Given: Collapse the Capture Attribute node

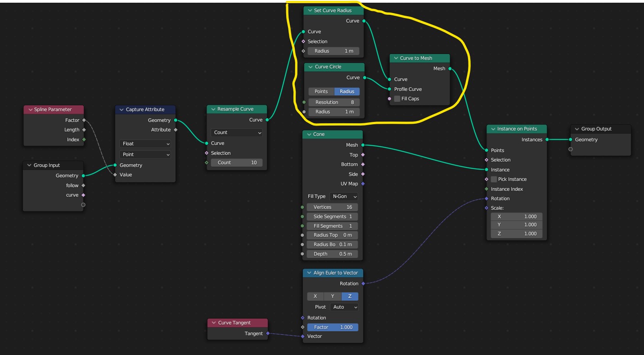Looking at the screenshot, I should (x=121, y=109).
